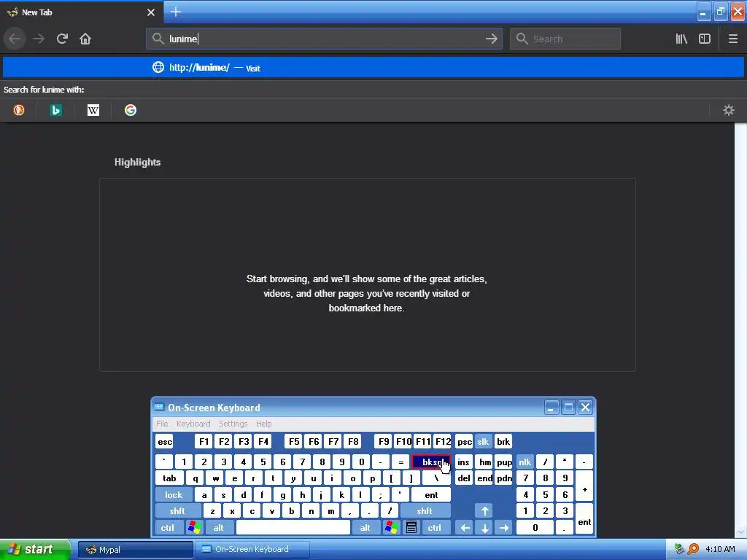Click the main ent key
The height and width of the screenshot is (560, 747).
coord(431,495)
